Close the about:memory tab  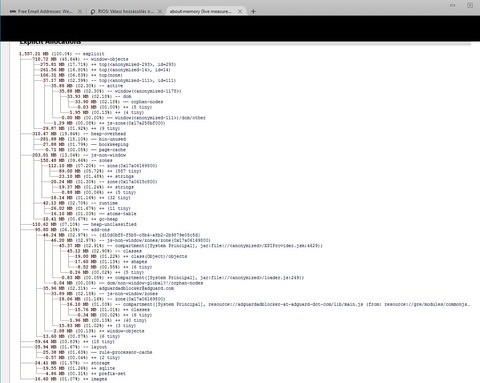(240, 11)
